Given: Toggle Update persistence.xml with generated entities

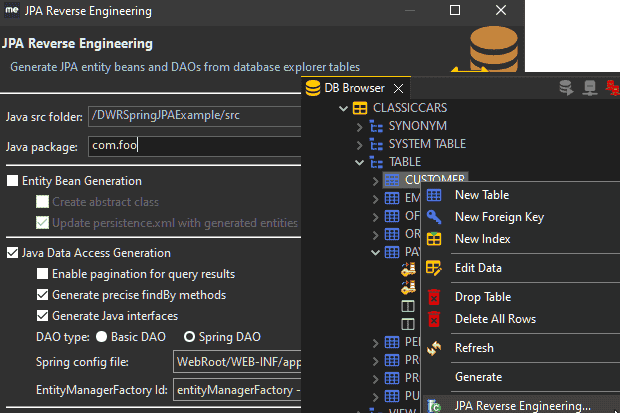Looking at the screenshot, I should tap(42, 223).
